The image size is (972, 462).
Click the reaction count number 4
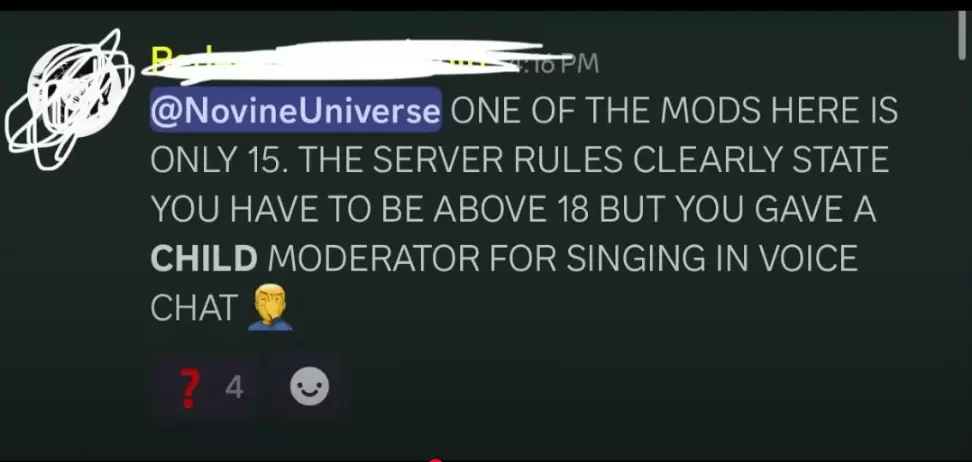pos(234,388)
